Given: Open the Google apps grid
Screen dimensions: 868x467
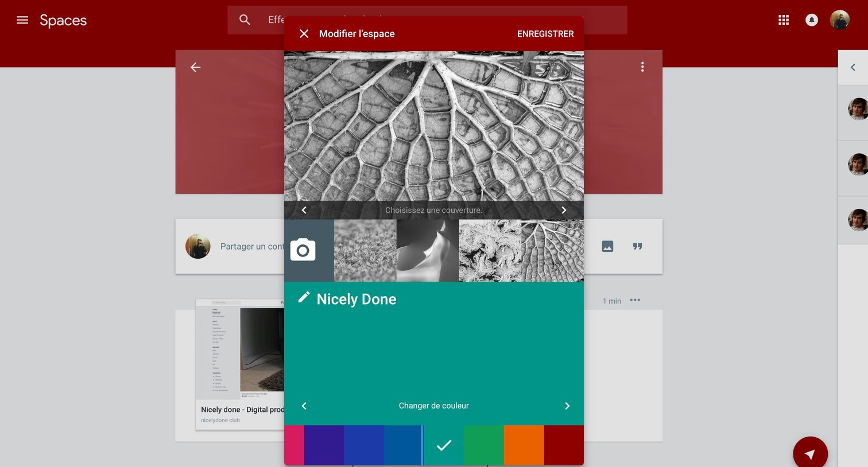Looking at the screenshot, I should point(784,20).
